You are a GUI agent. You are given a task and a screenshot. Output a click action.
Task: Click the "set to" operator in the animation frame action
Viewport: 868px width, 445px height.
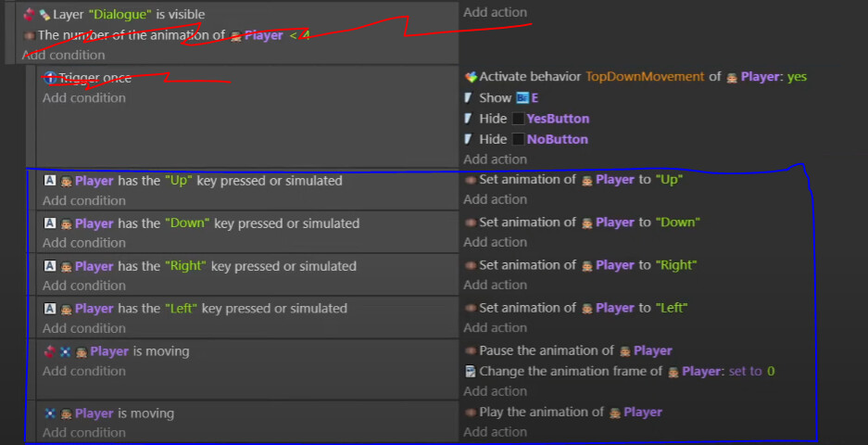pyautogui.click(x=744, y=372)
